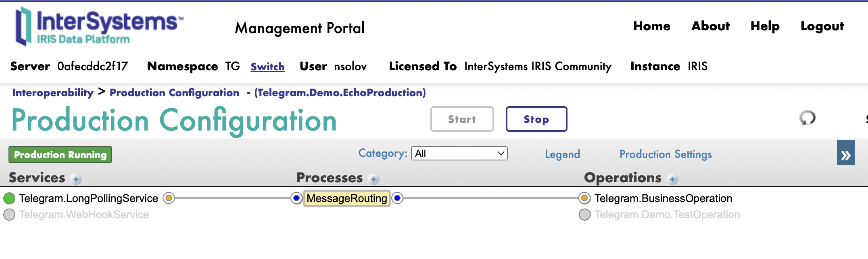Click the add Services plus icon
This screenshot has height=259, width=868.
click(76, 179)
